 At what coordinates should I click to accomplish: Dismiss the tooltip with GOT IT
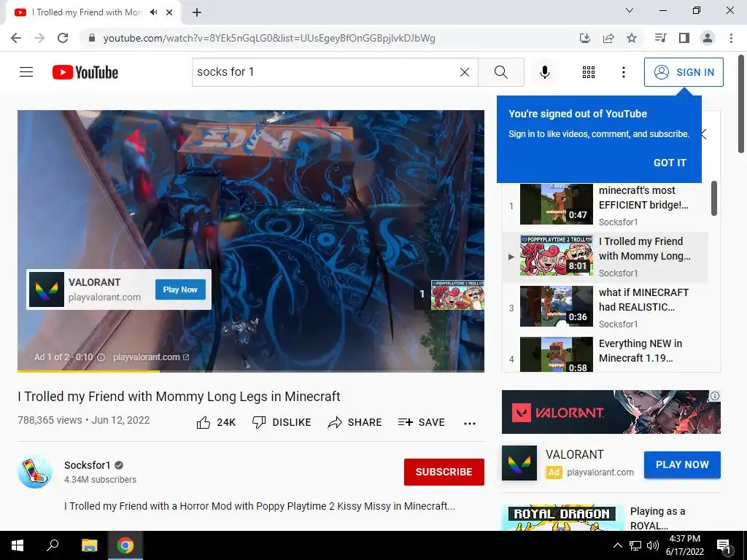coord(670,163)
